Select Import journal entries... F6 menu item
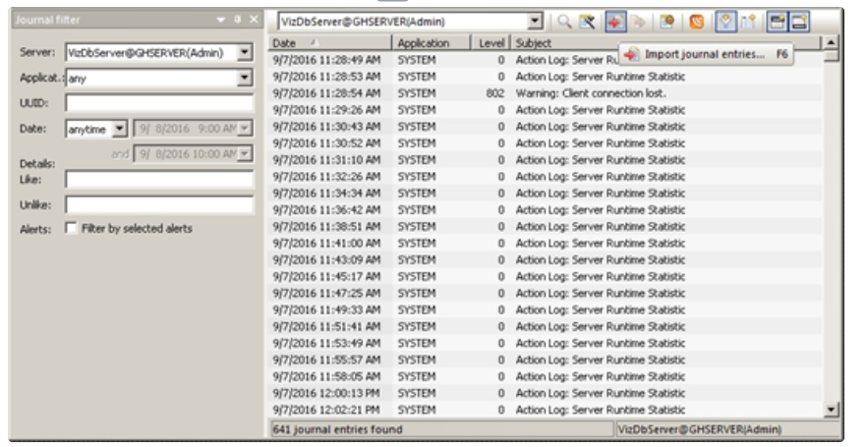This screenshot has width=868, height=447. point(706,54)
